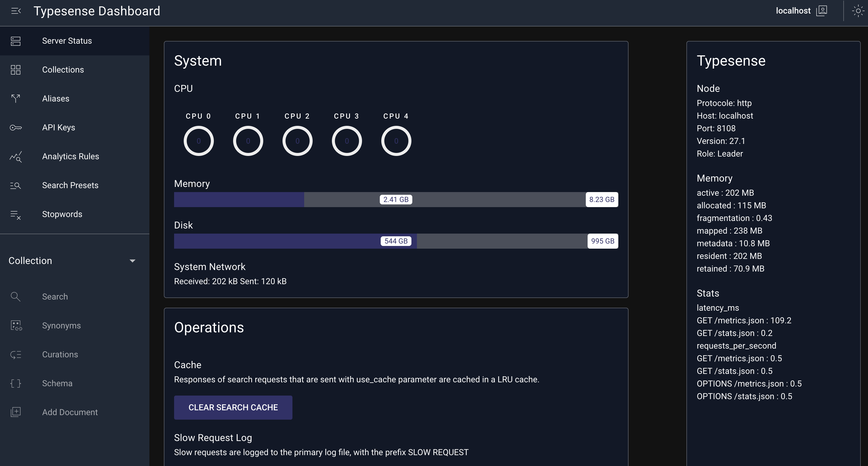Open Server Status page
The width and height of the screenshot is (868, 466).
(x=74, y=41)
